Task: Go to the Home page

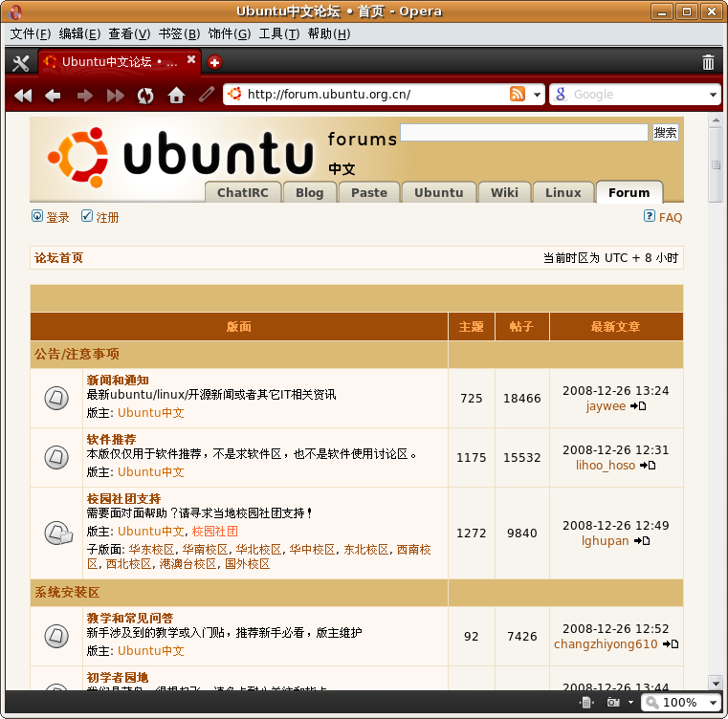Action: [176, 96]
